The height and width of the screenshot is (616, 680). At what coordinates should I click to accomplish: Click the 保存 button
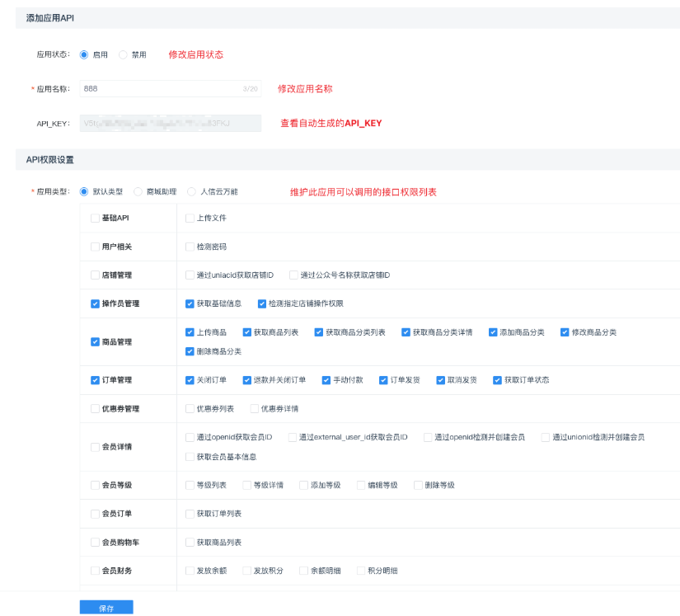point(106,608)
